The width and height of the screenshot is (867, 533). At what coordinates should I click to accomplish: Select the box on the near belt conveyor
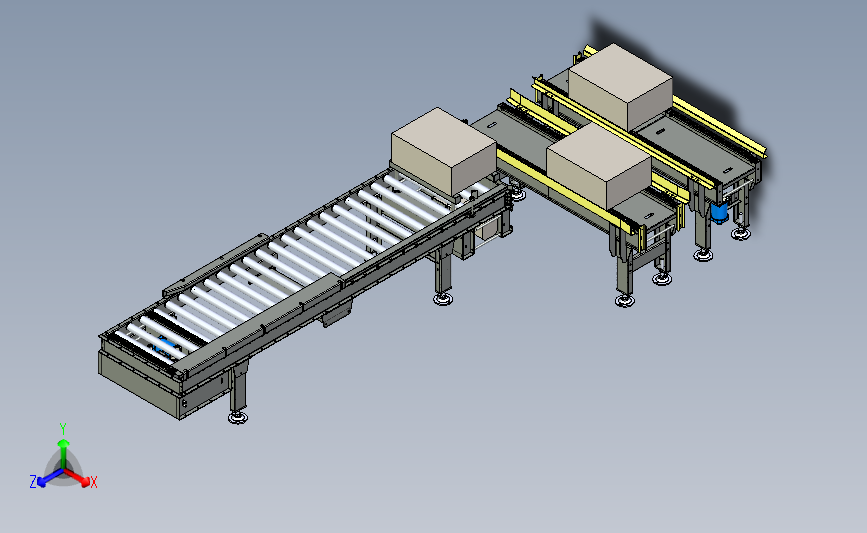point(599,165)
